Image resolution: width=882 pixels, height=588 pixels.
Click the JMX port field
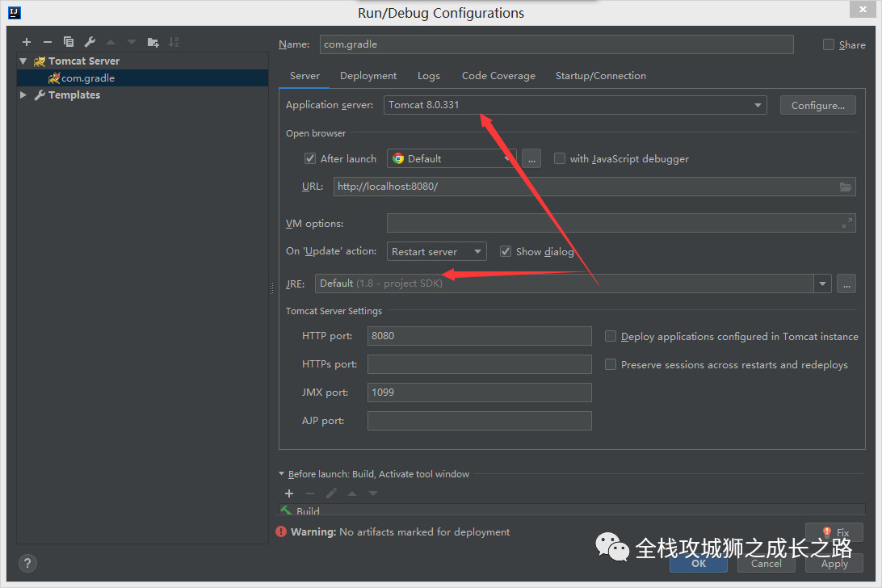[x=479, y=393]
